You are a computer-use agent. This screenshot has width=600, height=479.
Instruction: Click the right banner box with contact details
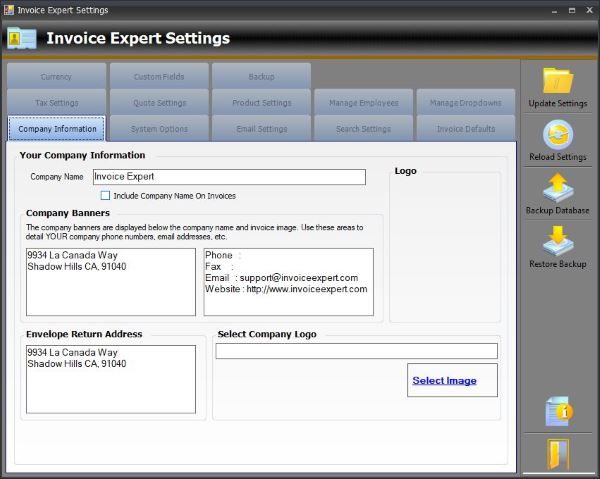point(289,282)
